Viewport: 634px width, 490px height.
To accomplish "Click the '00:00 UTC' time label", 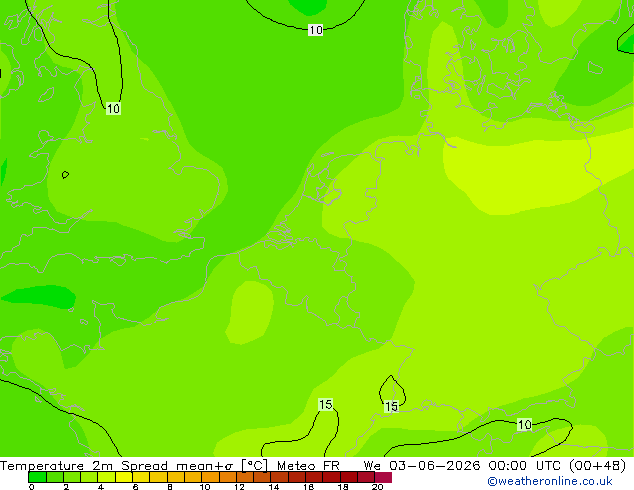I will pyautogui.click(x=526, y=466).
